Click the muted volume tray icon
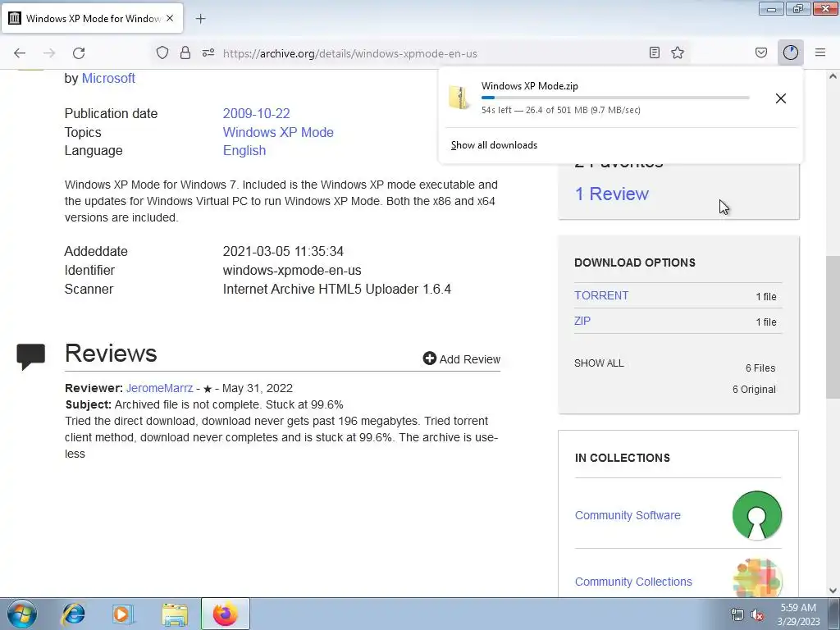This screenshot has height=630, width=840. click(x=757, y=615)
